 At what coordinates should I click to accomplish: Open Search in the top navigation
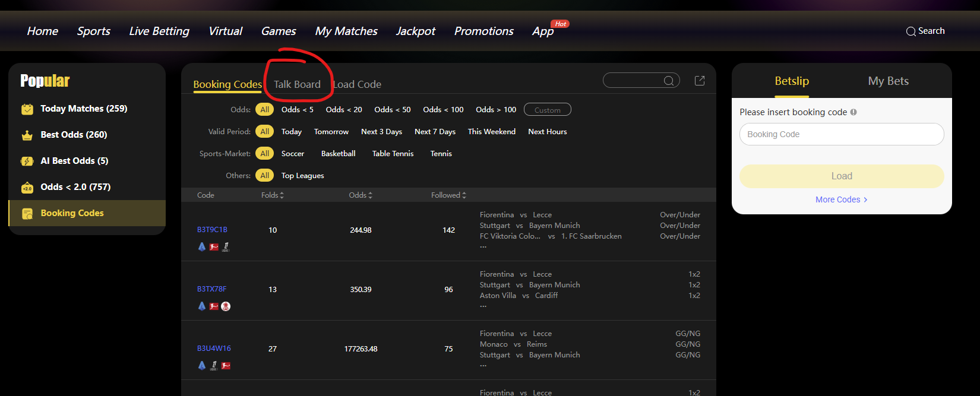coord(925,31)
